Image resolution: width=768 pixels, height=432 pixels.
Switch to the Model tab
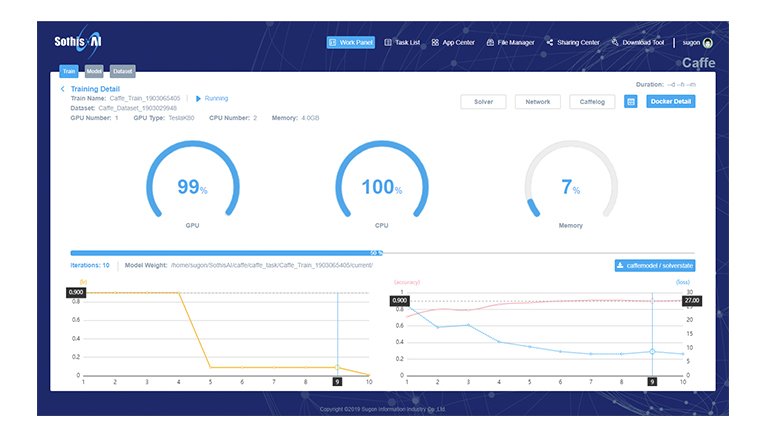pyautogui.click(x=94, y=72)
